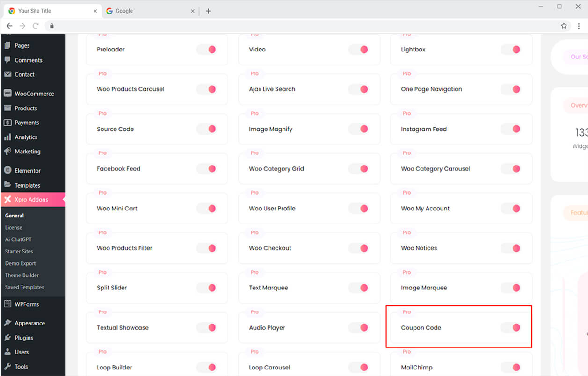The height and width of the screenshot is (376, 588).
Task: Toggle the Facebook Feed switch
Action: tap(206, 169)
